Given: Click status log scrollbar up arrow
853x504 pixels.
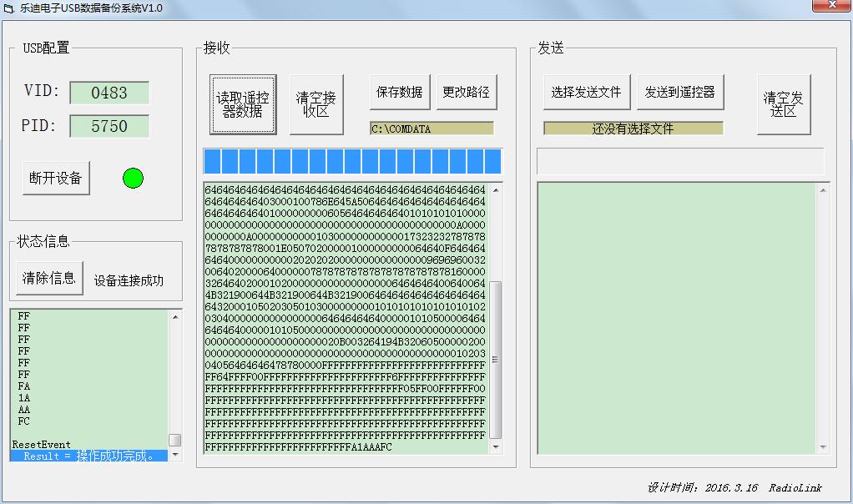Looking at the screenshot, I should pos(175,316).
